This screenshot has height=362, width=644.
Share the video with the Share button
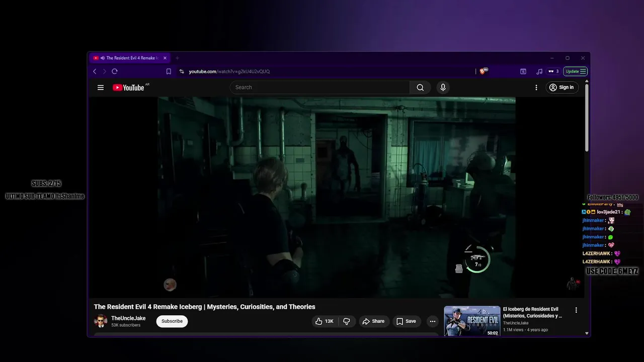tap(373, 321)
